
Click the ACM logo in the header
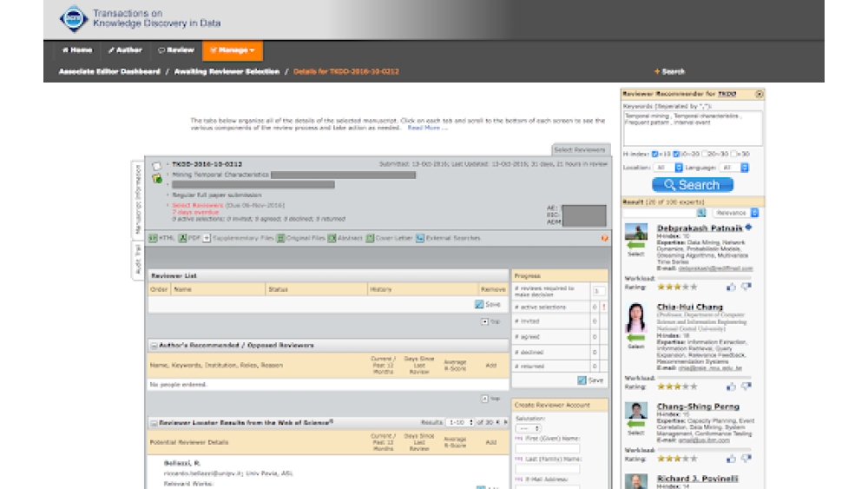[x=73, y=19]
